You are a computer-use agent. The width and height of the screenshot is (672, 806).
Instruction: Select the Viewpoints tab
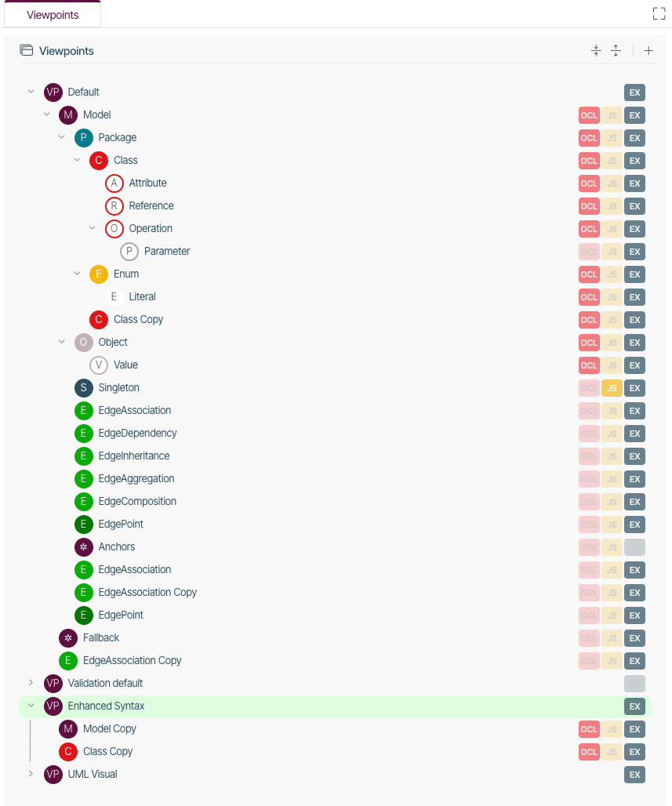tap(53, 15)
